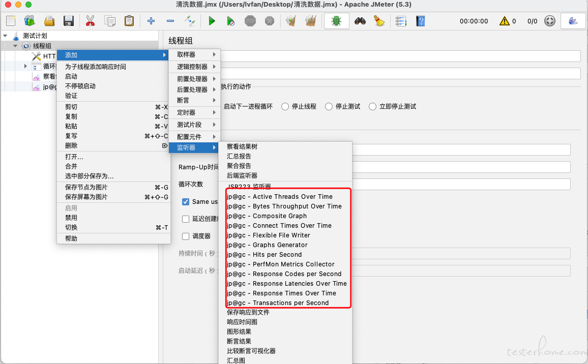Expand the 循环 controller tree node
Viewport: 588px width, 364px height.
click(25, 67)
